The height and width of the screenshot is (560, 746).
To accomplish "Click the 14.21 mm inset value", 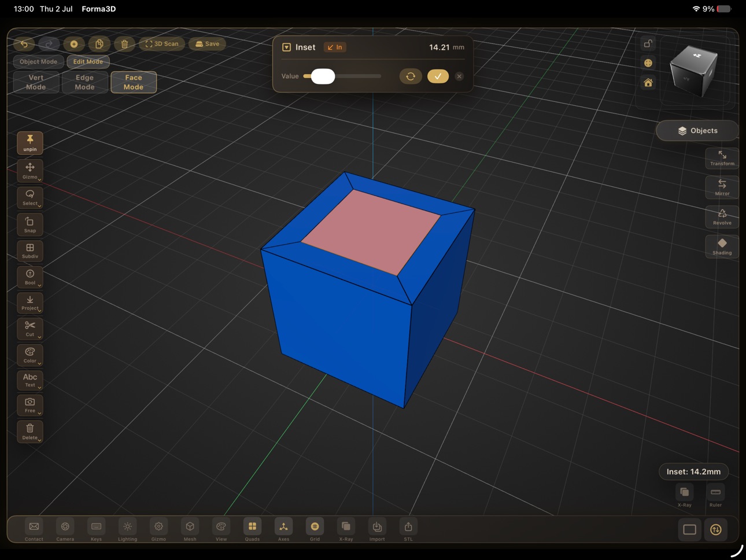I will pyautogui.click(x=446, y=47).
